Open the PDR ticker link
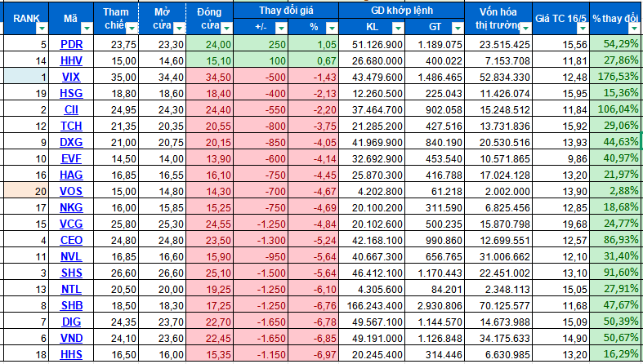This screenshot has height=364, width=643. tap(71, 44)
